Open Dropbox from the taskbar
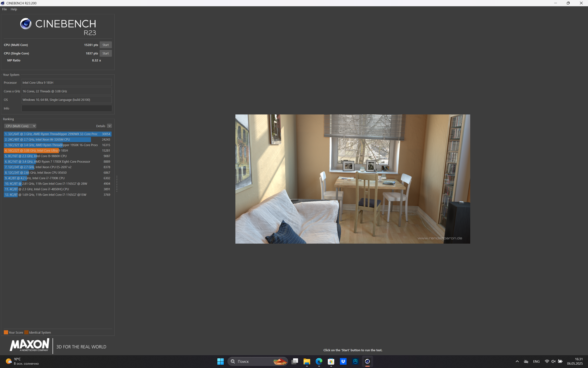 [343, 361]
